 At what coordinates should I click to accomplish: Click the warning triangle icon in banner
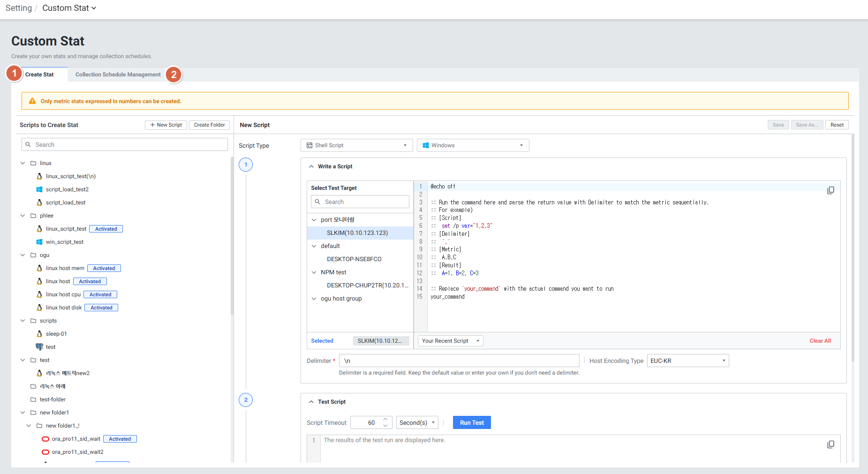pyautogui.click(x=32, y=101)
